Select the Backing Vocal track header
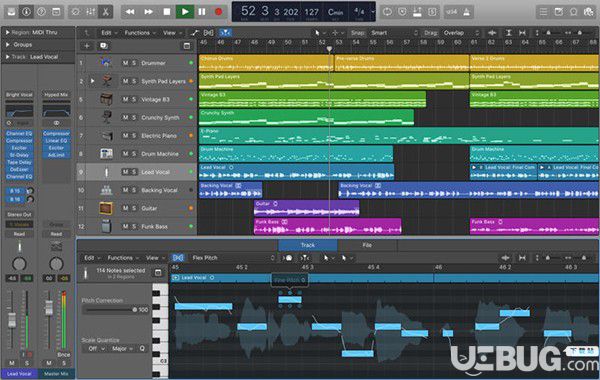Image resolution: width=600 pixels, height=380 pixels. pyautogui.click(x=137, y=190)
